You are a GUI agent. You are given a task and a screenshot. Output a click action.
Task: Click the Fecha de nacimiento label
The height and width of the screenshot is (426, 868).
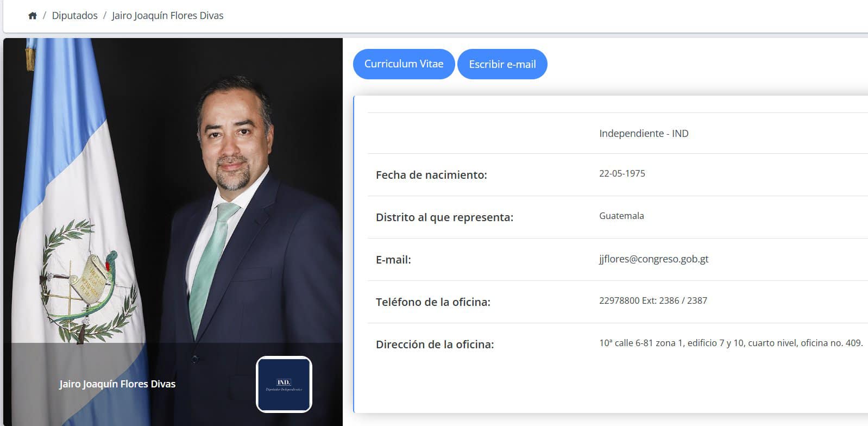pyautogui.click(x=431, y=175)
